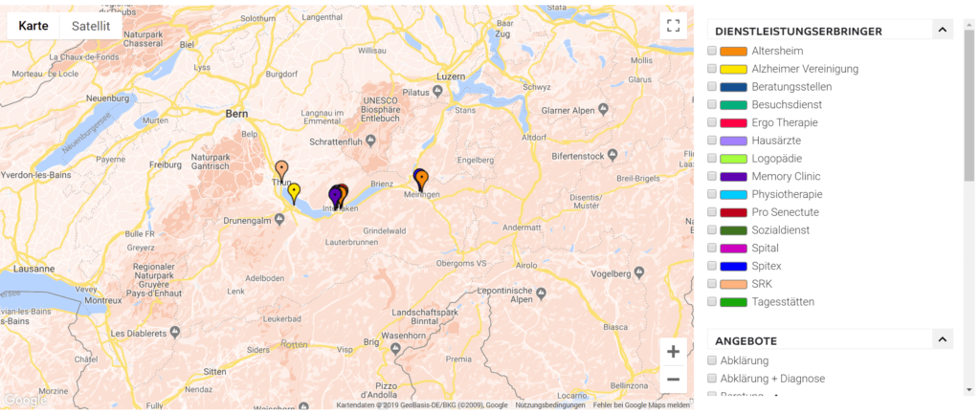The image size is (980, 413).
Task: Tick the Spitex checkbox
Action: click(x=712, y=266)
